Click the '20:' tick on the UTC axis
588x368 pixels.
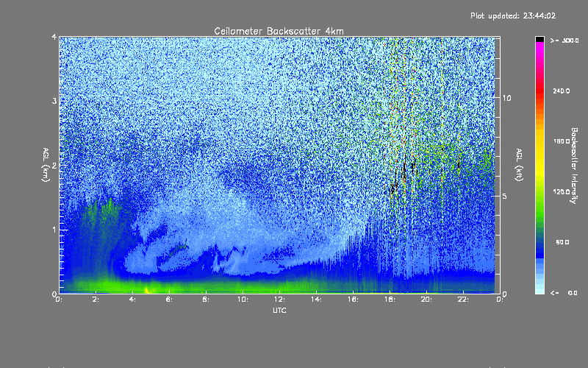click(426, 300)
